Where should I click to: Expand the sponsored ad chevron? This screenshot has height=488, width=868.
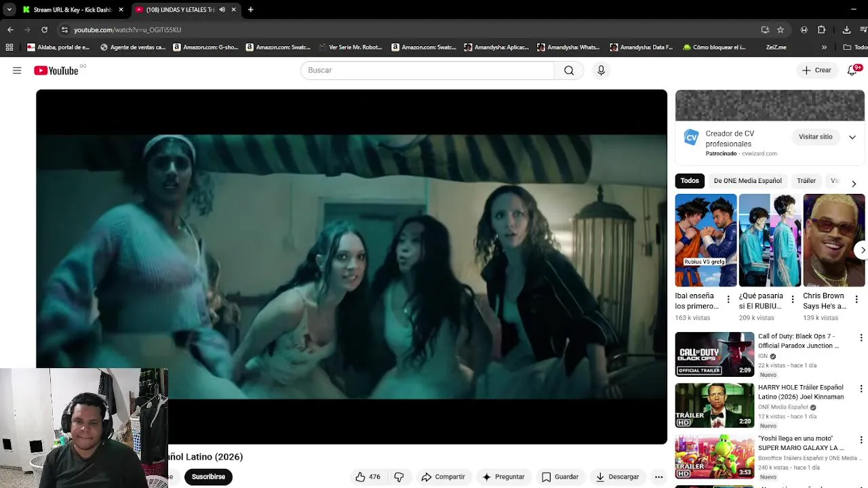click(852, 137)
